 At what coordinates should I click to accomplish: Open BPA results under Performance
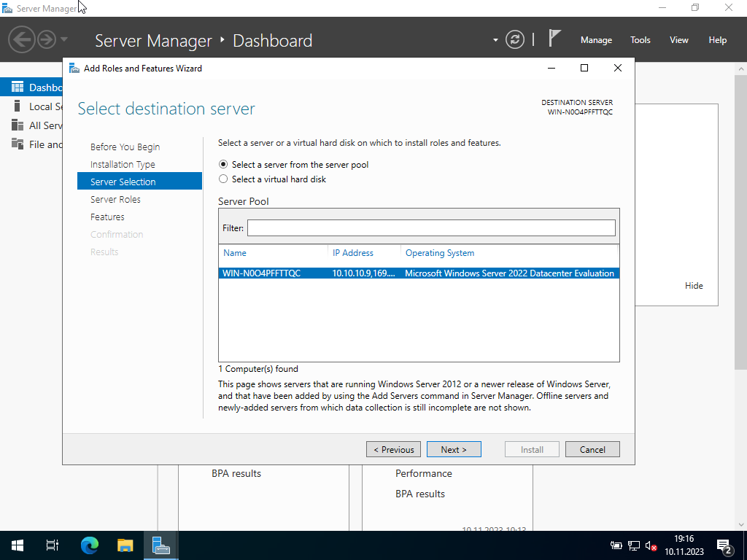click(419, 494)
